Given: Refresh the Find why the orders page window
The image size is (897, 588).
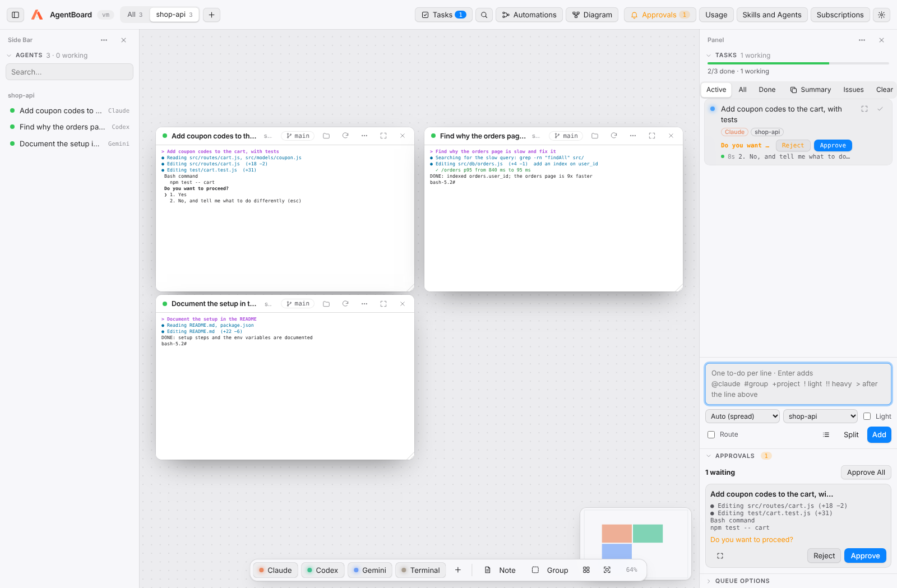Looking at the screenshot, I should [614, 136].
